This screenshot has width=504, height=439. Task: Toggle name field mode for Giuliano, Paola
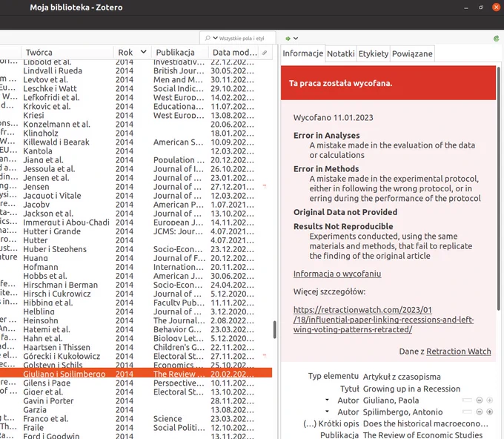(467, 400)
